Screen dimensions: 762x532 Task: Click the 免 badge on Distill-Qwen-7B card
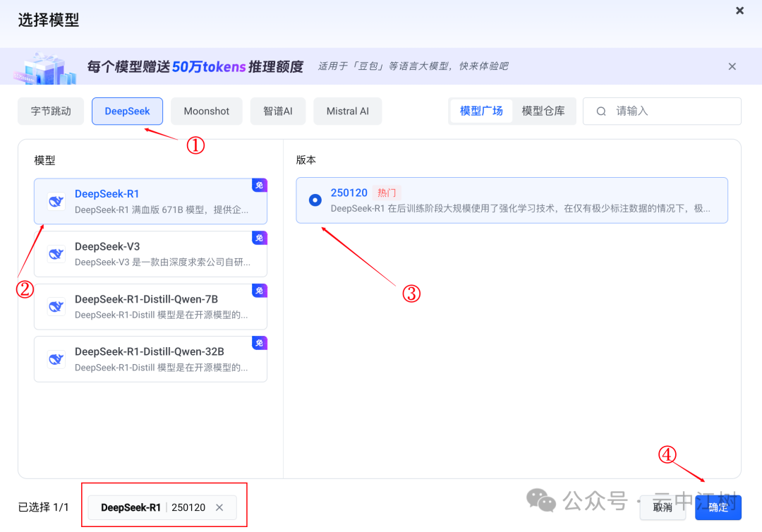point(260,291)
